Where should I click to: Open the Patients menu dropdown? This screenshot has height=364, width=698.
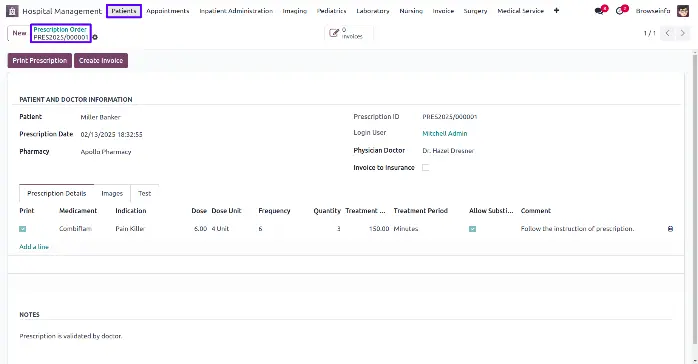tap(124, 11)
